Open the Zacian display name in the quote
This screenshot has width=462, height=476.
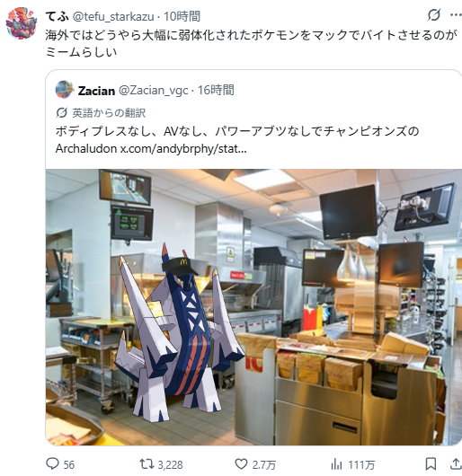pos(96,91)
